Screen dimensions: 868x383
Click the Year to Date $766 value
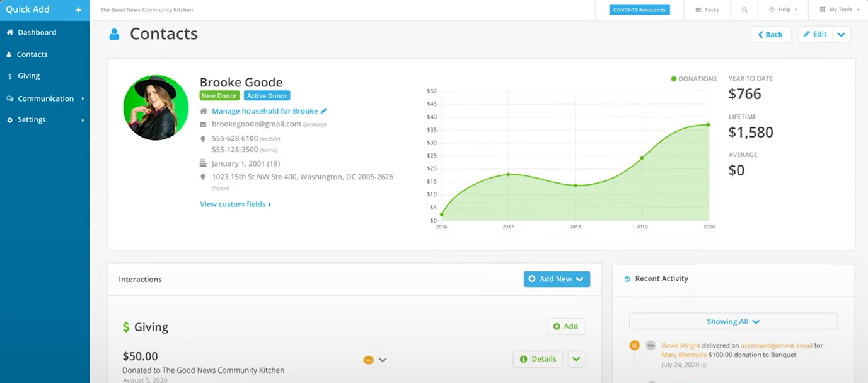[x=745, y=94]
